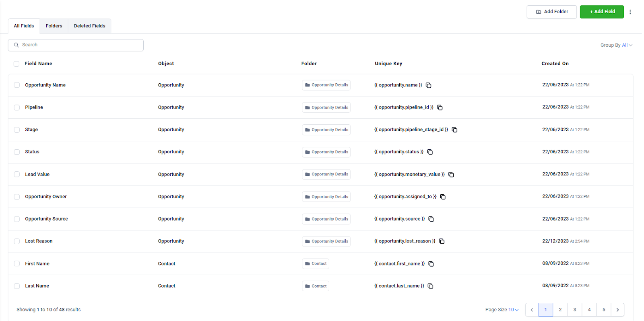Open Opportunity Details folder tag for Pipeline
The height and width of the screenshot is (321, 644).
[326, 107]
